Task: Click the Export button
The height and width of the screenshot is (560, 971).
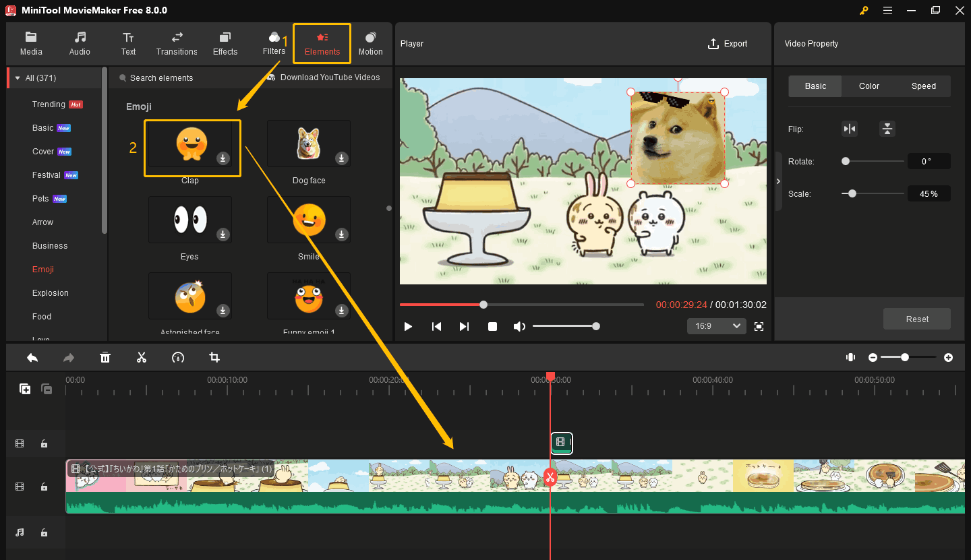Action: 728,44
